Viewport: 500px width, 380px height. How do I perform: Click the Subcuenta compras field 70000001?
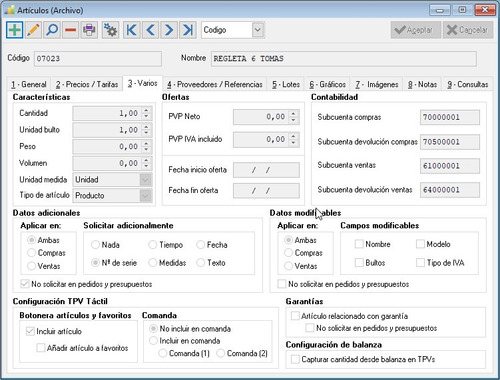(450, 117)
